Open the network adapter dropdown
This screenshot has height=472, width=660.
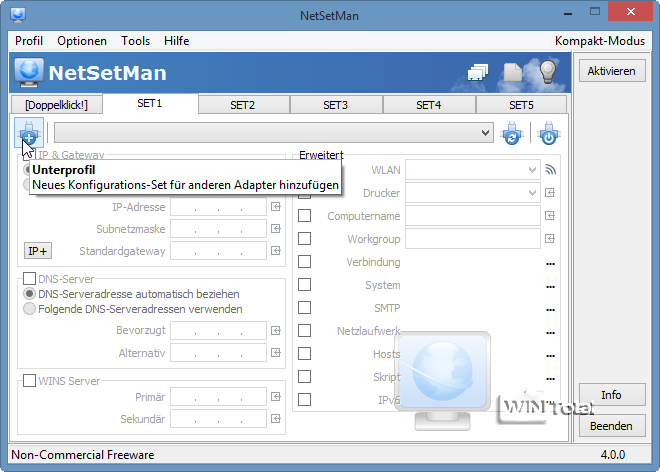274,133
